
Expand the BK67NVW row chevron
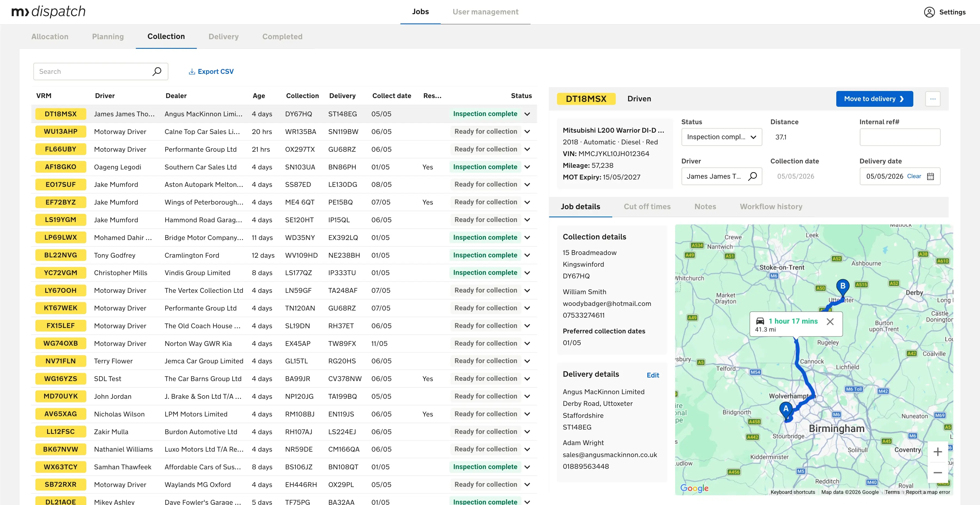(x=527, y=449)
